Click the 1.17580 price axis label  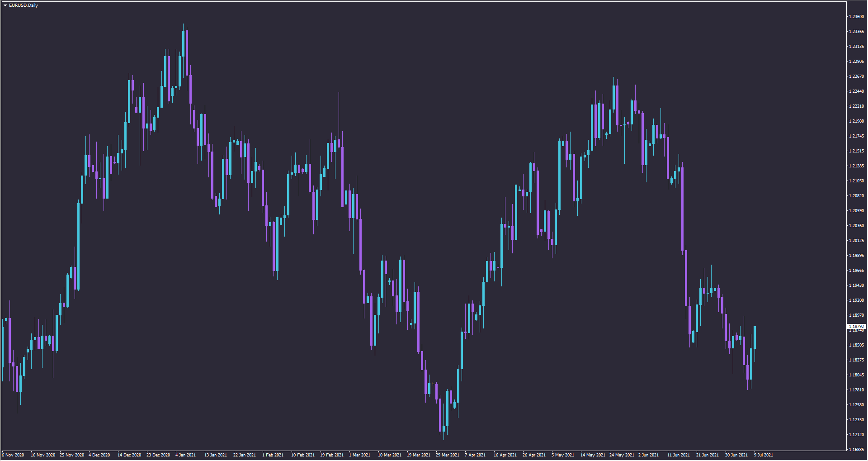click(856, 405)
